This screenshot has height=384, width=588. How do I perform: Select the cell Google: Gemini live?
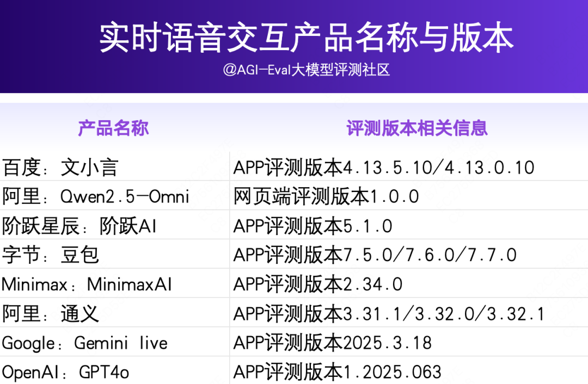click(114, 342)
